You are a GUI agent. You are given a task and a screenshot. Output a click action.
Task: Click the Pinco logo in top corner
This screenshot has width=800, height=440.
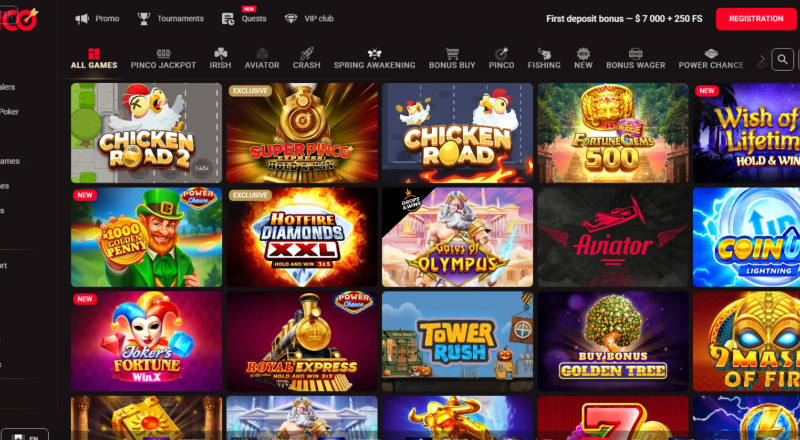tap(19, 19)
